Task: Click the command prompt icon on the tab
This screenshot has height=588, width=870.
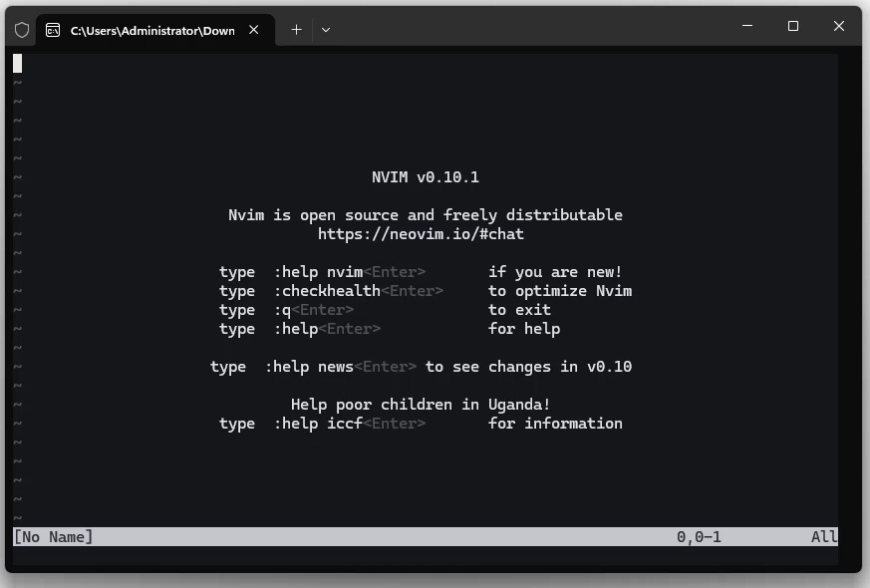Action: (x=53, y=30)
